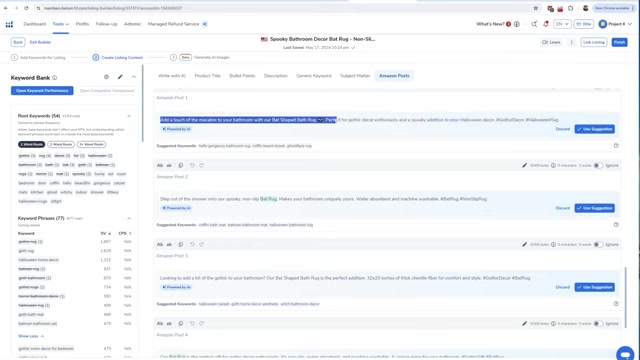Toggle Ignore switch above Amazon Post 3

click(598, 244)
